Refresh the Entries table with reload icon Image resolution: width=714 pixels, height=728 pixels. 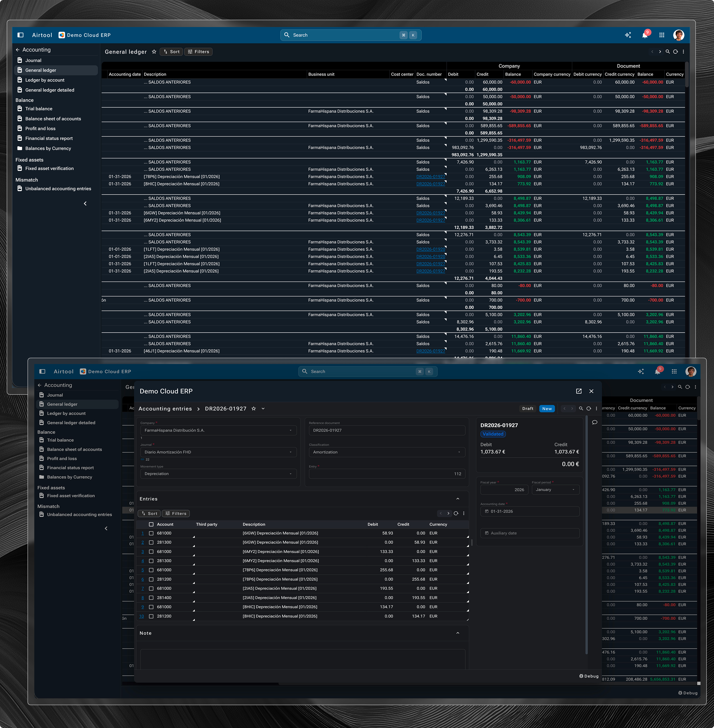point(456,513)
